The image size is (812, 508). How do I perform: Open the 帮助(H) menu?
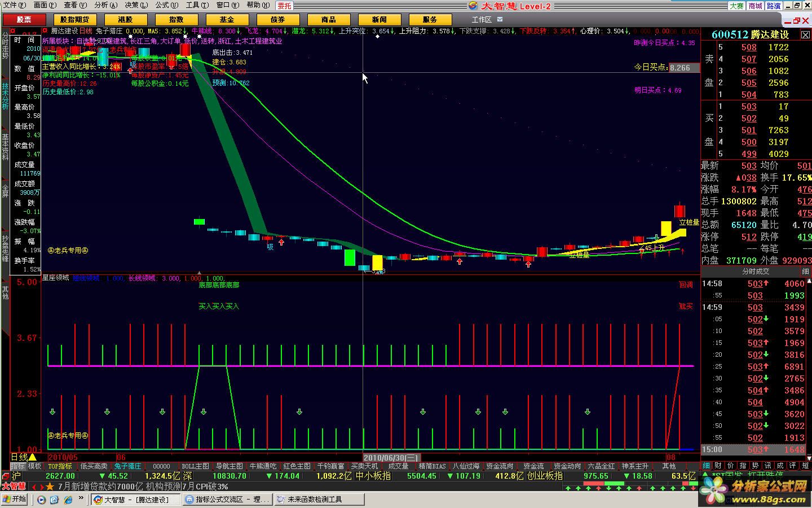tap(258, 5)
